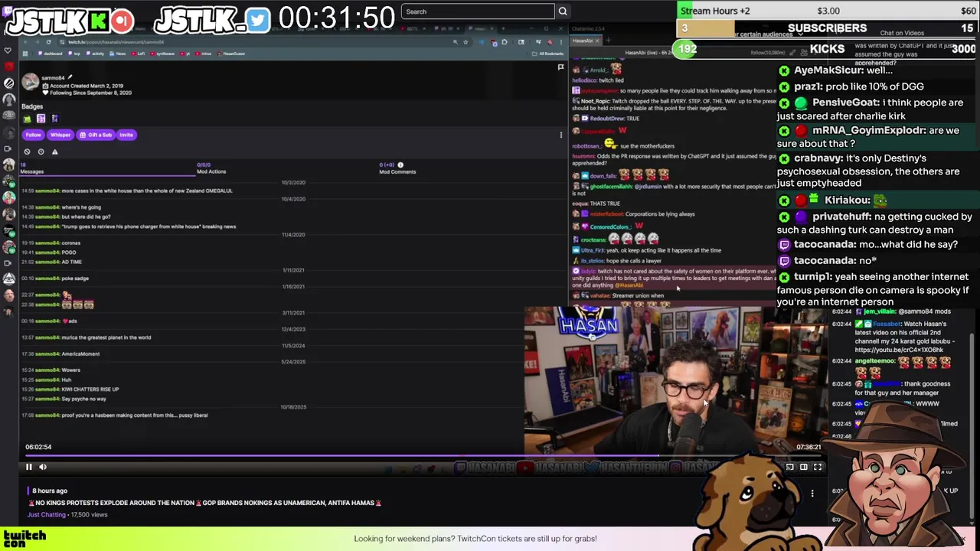The height and width of the screenshot is (551, 980).
Task: Click the 'Say psyche no way' message
Action: 83,399
